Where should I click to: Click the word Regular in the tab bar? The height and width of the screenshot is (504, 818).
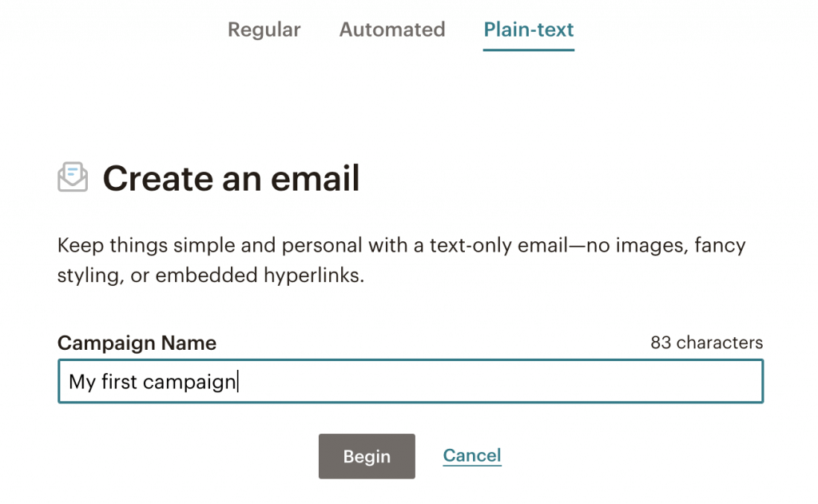tap(264, 30)
